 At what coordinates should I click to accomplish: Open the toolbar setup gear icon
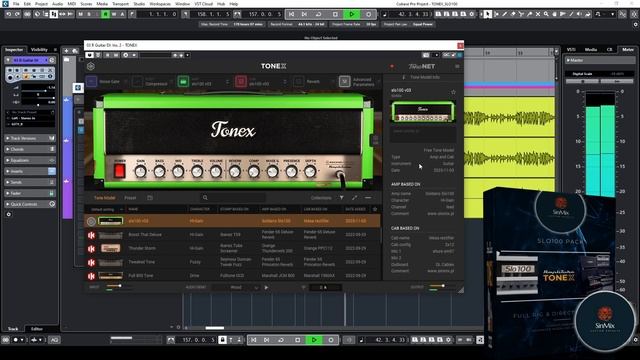[x=635, y=24]
